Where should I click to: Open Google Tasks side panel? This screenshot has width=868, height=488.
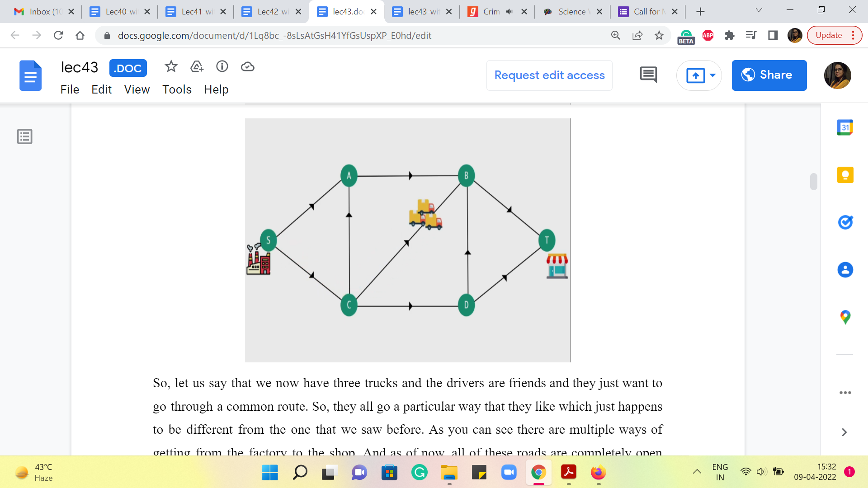coord(845,222)
